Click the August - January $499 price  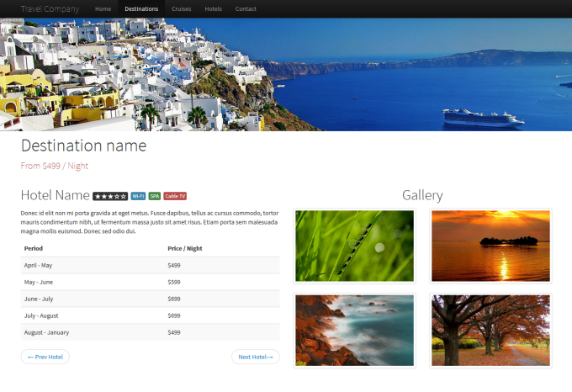(174, 332)
